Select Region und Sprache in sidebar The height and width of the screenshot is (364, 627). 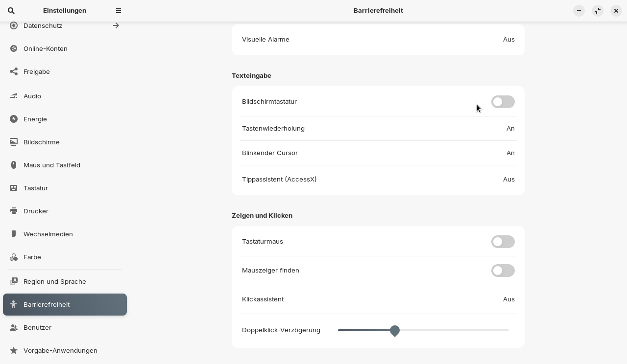click(x=55, y=281)
